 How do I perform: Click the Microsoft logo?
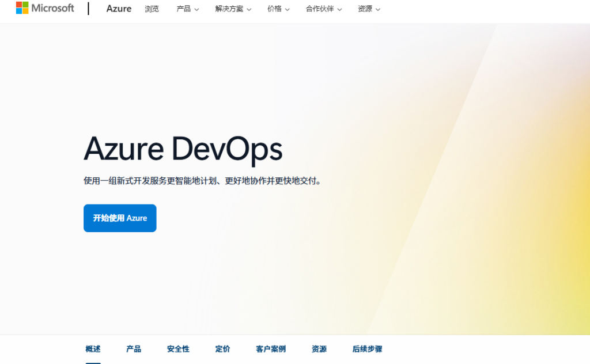click(45, 8)
